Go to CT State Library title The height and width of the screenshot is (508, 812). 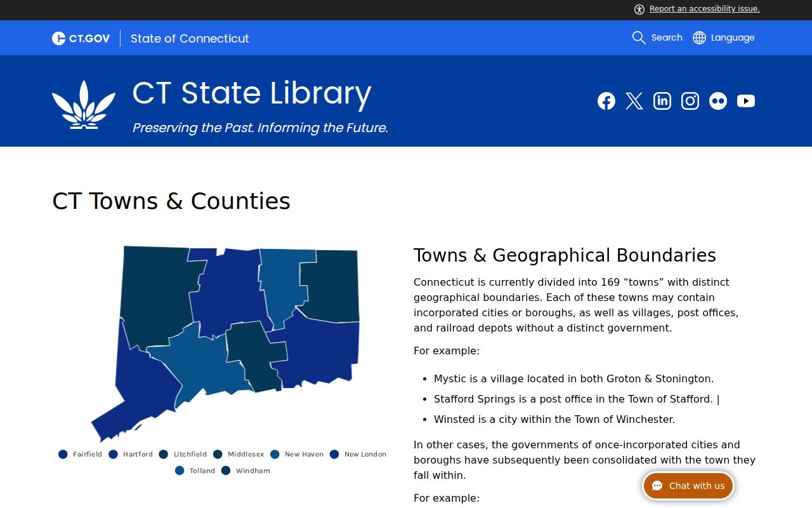252,93
